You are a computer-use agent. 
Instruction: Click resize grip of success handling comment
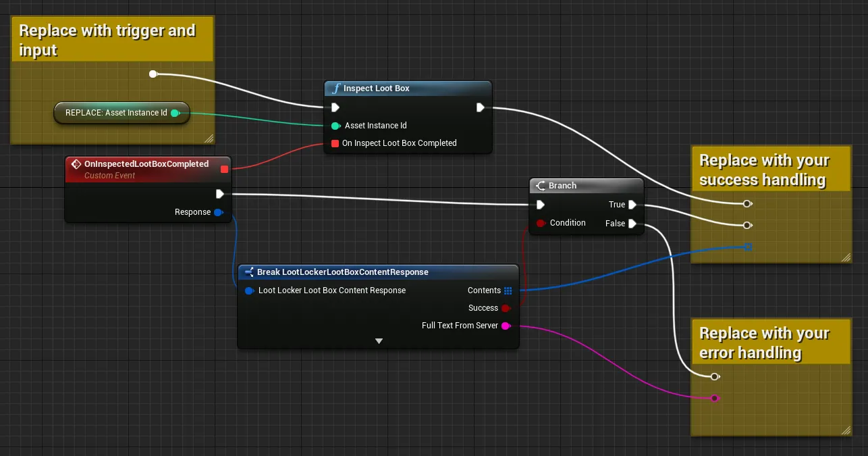point(846,257)
